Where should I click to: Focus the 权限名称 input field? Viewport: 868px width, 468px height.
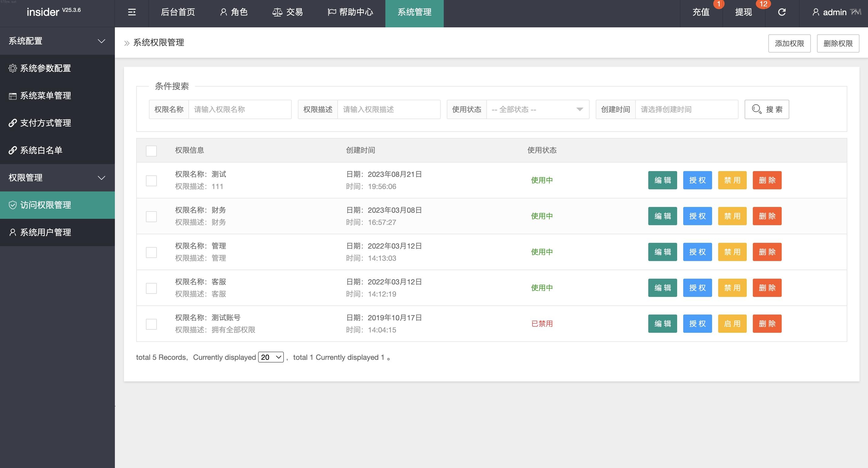(239, 109)
